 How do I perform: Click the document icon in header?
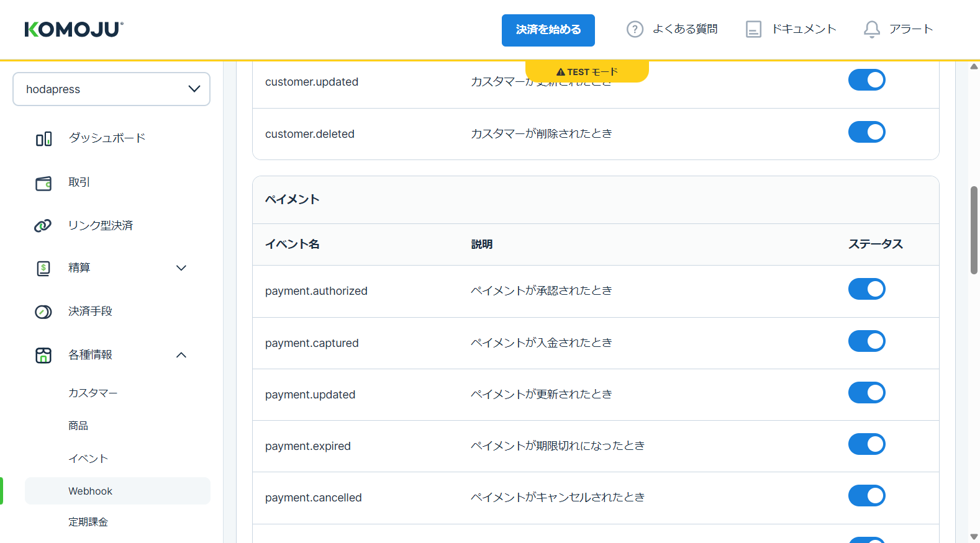753,29
